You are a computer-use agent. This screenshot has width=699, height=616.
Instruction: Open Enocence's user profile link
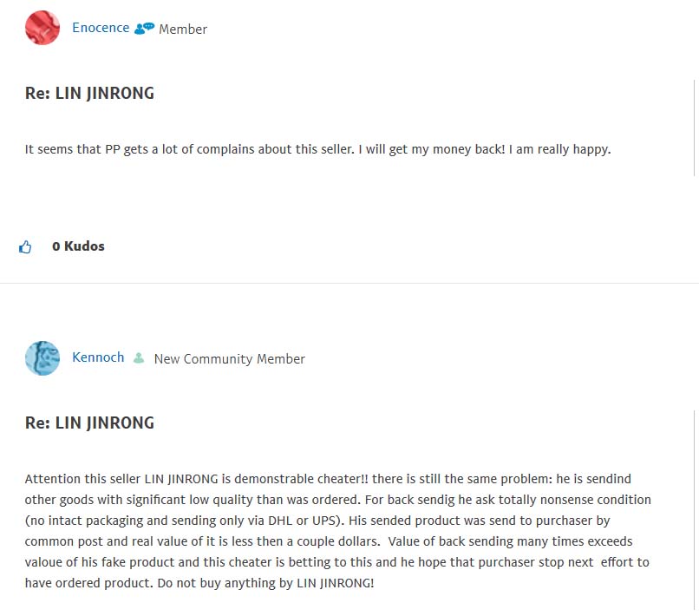[100, 28]
